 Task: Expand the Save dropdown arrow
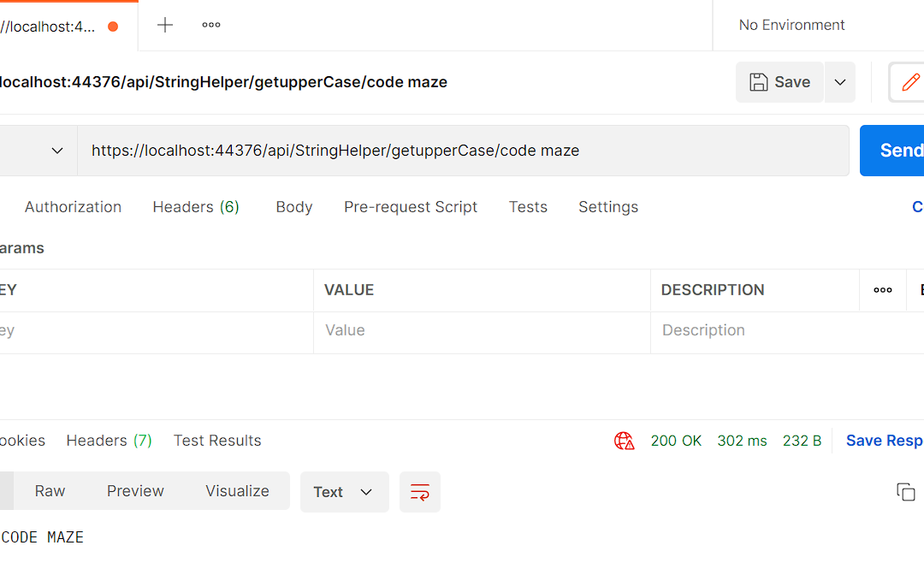coord(840,82)
